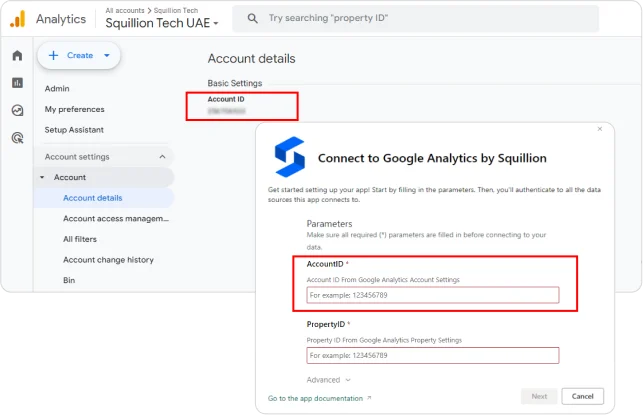Collapse the Account tree arrow

42,177
